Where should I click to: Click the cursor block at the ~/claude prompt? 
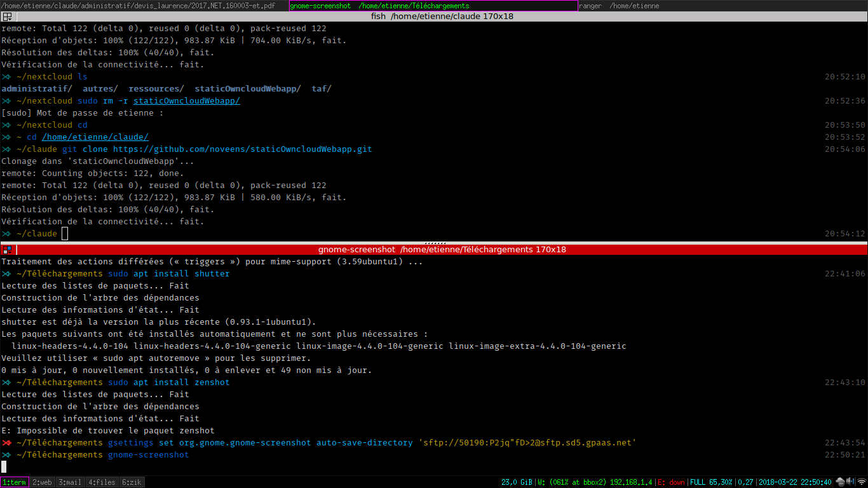[65, 234]
